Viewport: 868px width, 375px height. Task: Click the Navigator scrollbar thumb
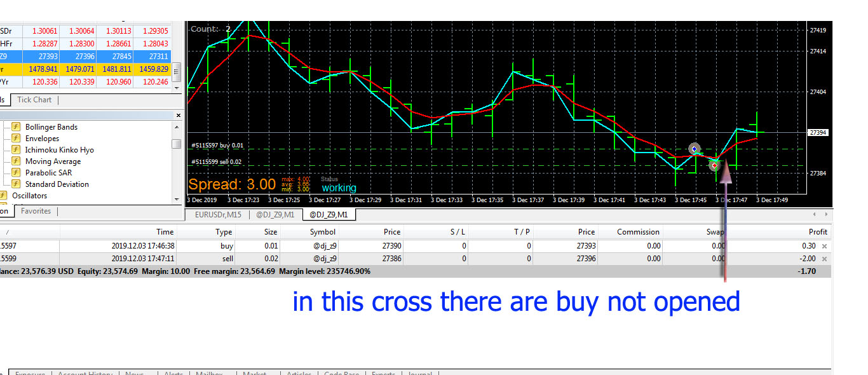pyautogui.click(x=177, y=144)
